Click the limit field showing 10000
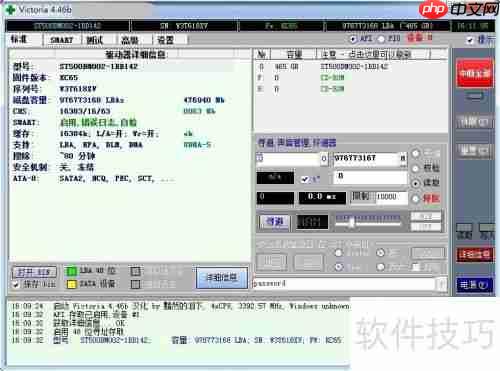Screen dimensions: 500x371 click(391, 197)
